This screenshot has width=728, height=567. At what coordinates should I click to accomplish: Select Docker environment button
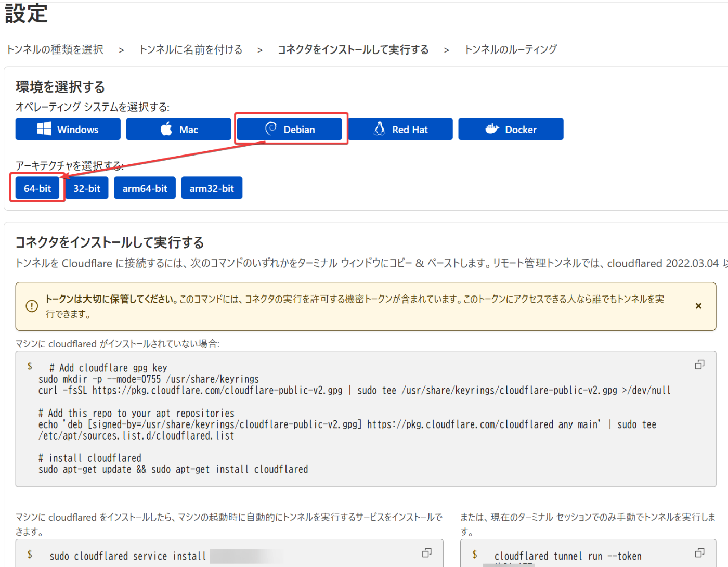tap(511, 129)
